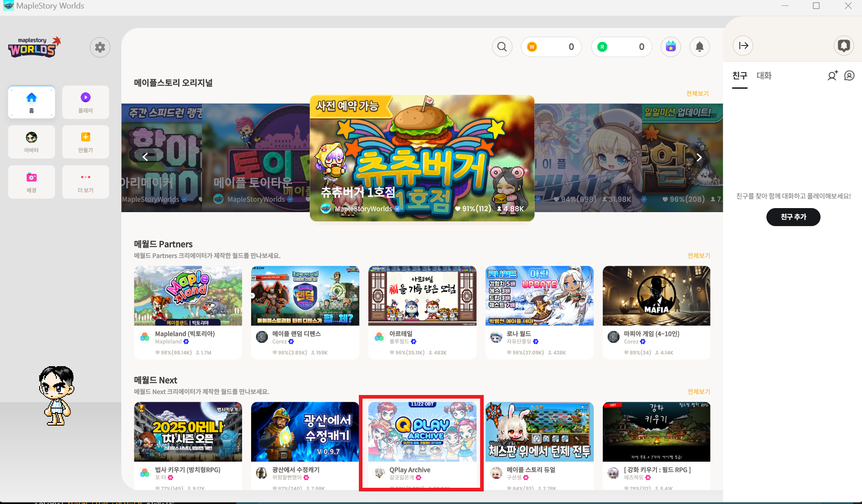This screenshot has height=504, width=862.
Task: Open the search magnifier icon
Action: point(502,46)
